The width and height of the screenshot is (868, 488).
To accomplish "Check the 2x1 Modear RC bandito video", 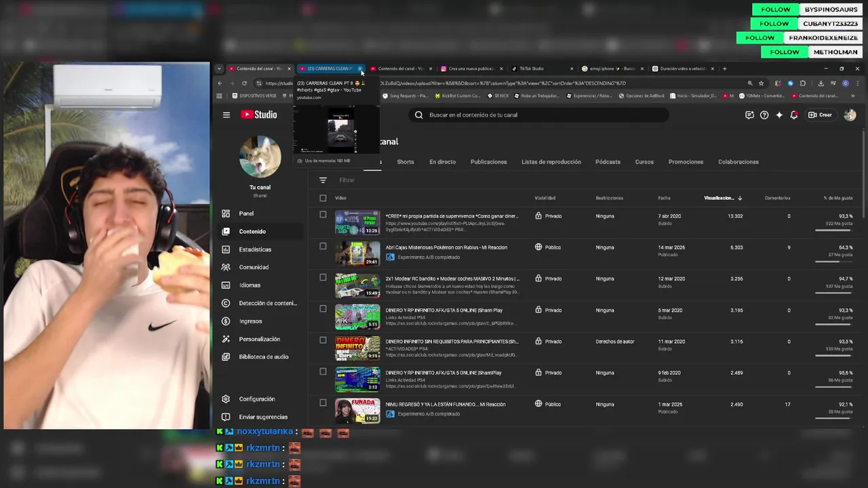I will 323,277.
